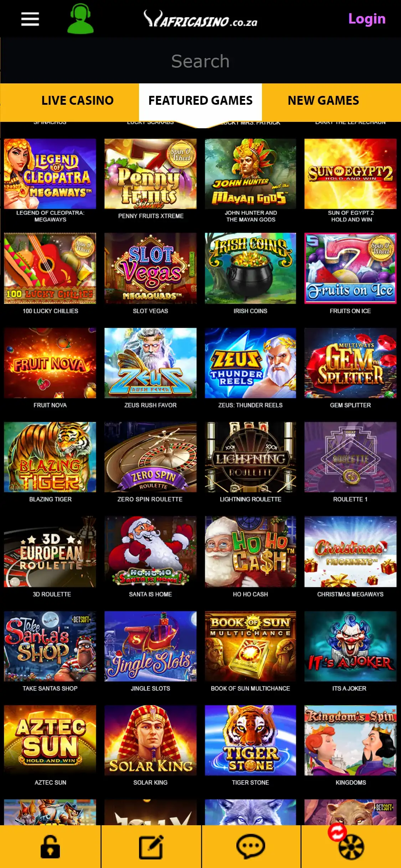Viewport: 401px width, 868px height.
Task: Select the Featured Games tab
Action: point(200,100)
